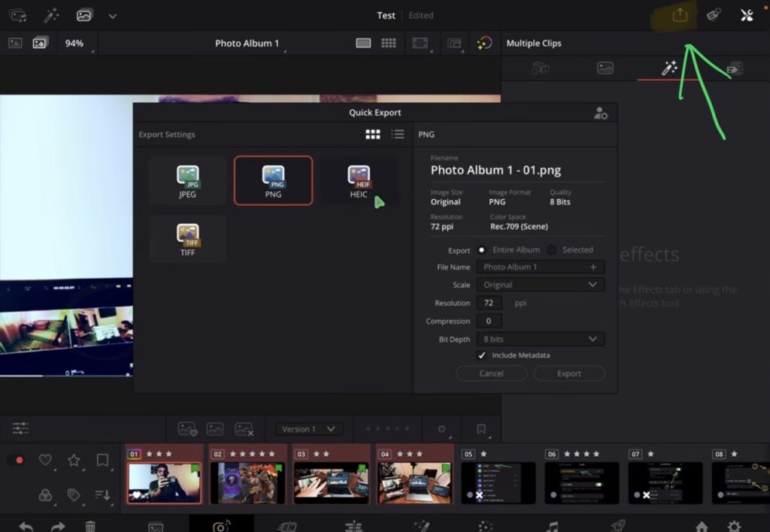Switch to last inspector tab on right
Screen dimensions: 770x532
coord(735,68)
